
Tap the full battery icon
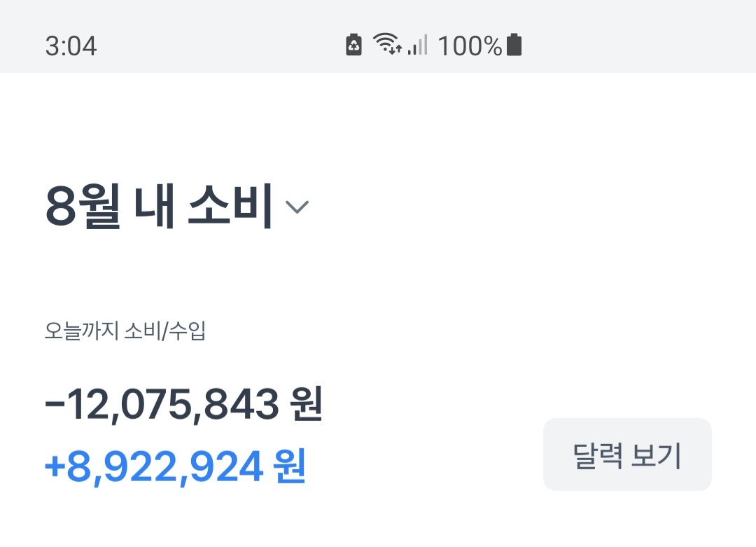pos(514,45)
